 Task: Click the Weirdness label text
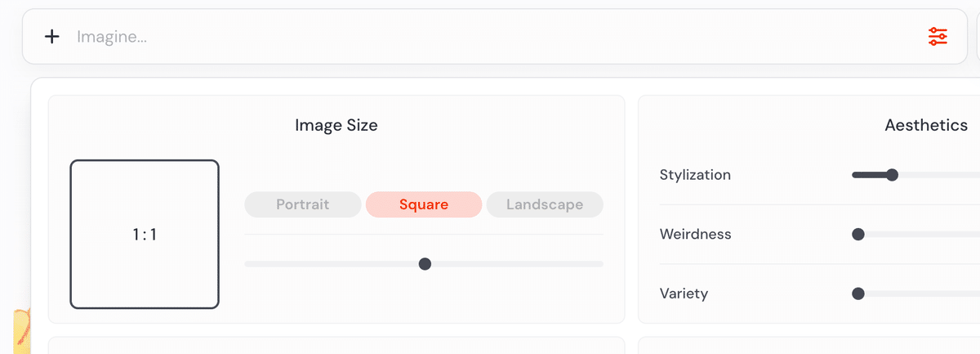695,235
